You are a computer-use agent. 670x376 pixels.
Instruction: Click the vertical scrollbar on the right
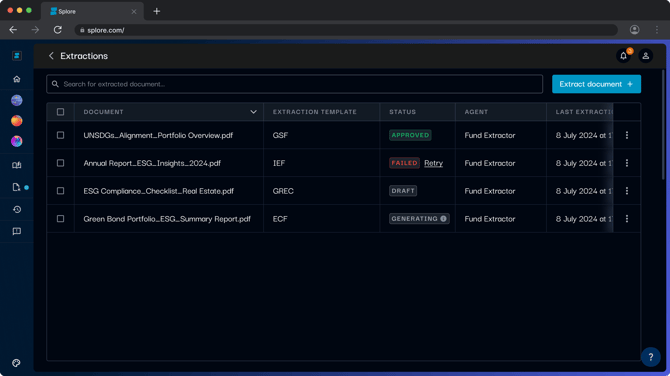[x=663, y=124]
